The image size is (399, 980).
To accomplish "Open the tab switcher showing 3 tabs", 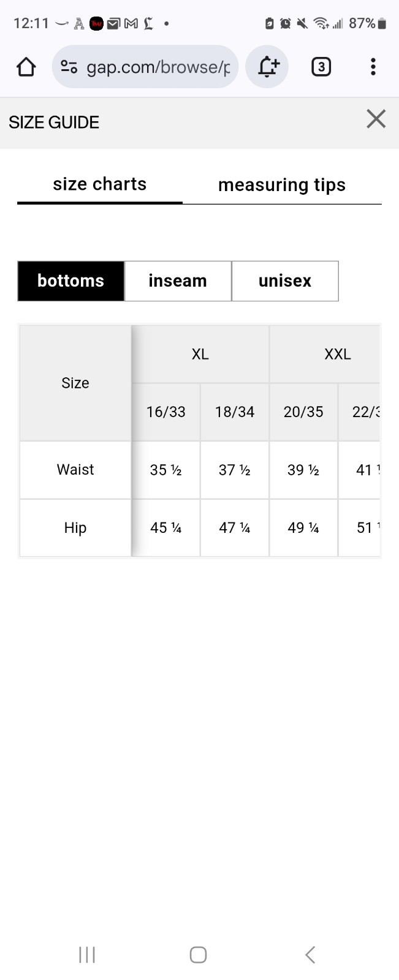I will (x=321, y=67).
